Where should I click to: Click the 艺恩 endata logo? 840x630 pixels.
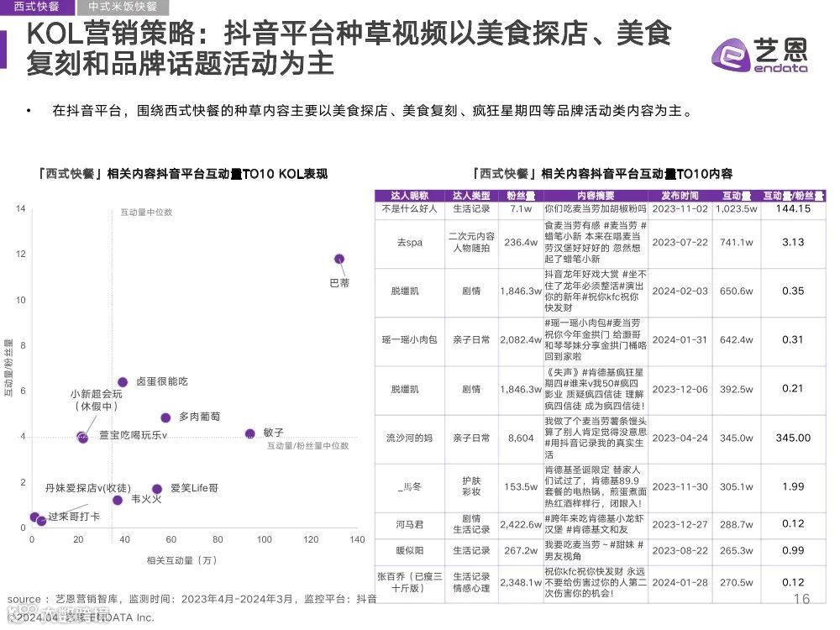point(759,55)
